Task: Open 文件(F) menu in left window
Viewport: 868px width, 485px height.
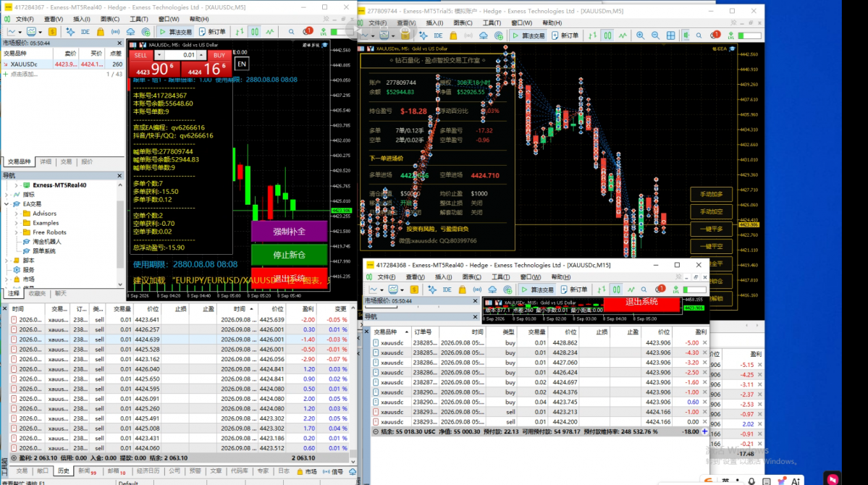Action: (25, 19)
